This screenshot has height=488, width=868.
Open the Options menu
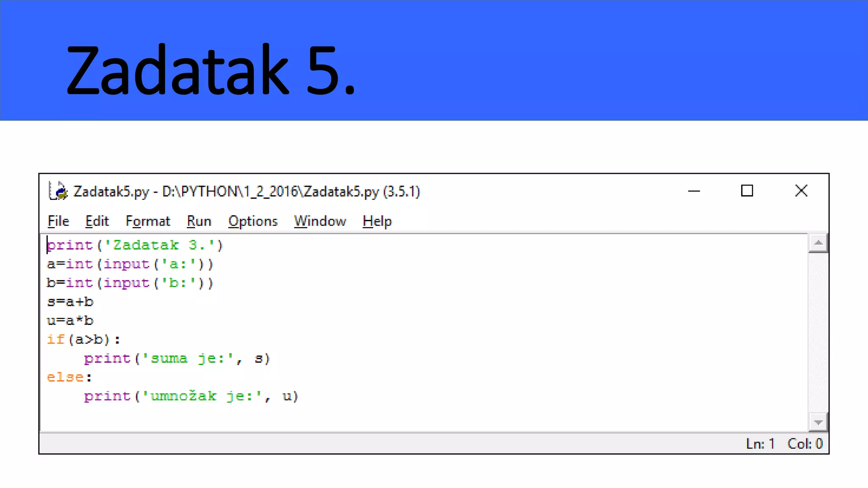(253, 221)
